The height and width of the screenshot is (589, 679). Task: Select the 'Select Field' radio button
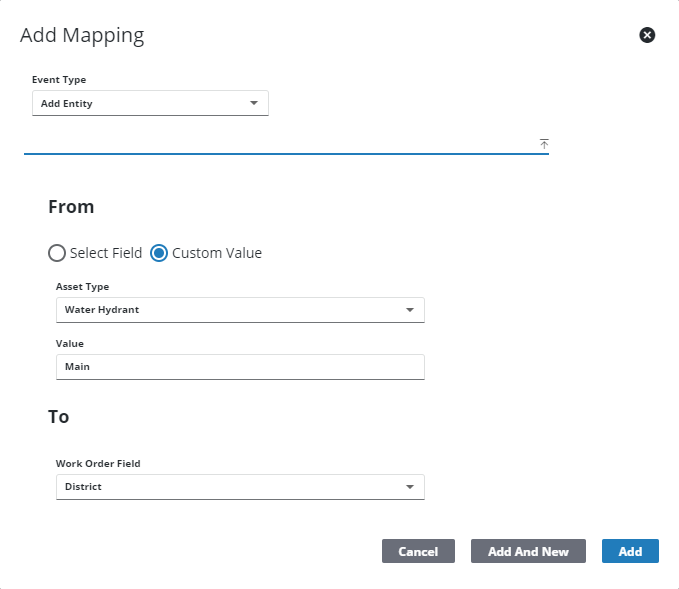coord(57,253)
